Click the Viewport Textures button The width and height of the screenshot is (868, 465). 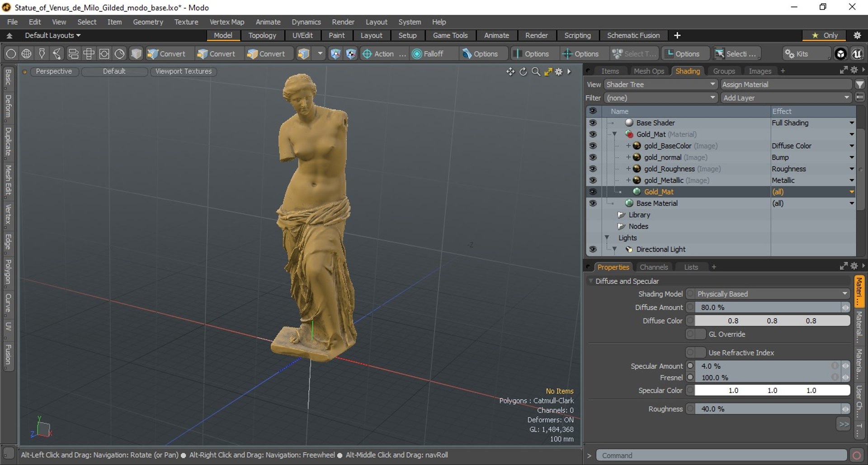[184, 71]
